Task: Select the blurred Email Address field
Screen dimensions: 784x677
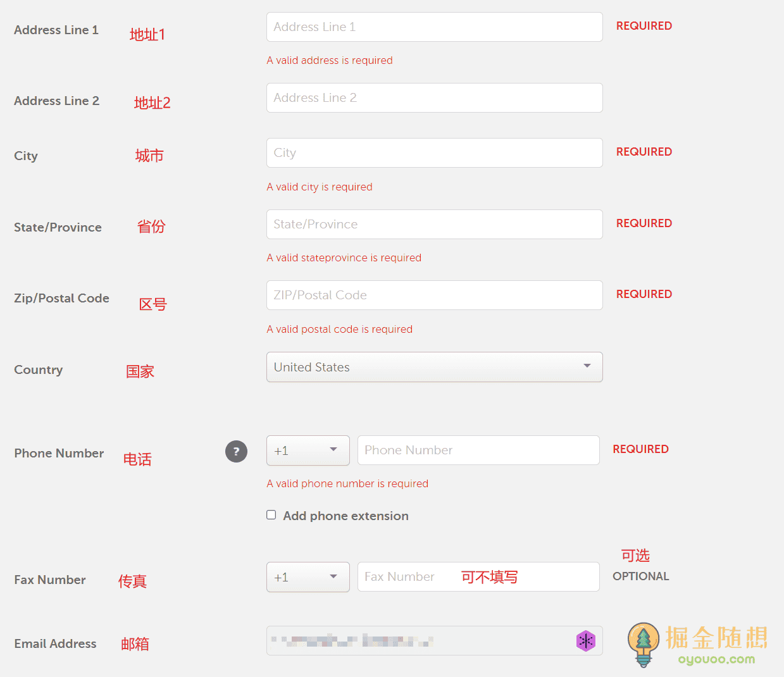Action: coord(418,641)
